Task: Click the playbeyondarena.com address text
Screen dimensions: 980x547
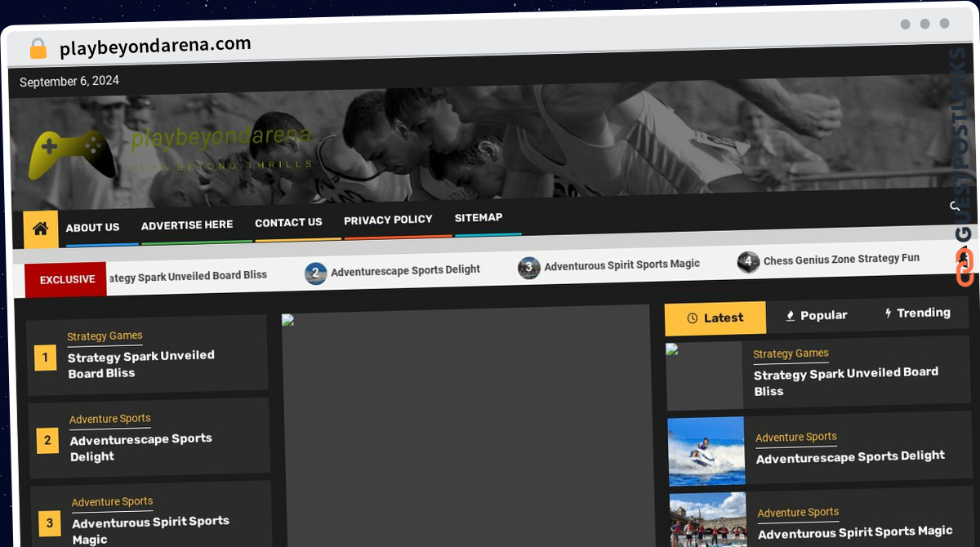Action: (x=155, y=46)
